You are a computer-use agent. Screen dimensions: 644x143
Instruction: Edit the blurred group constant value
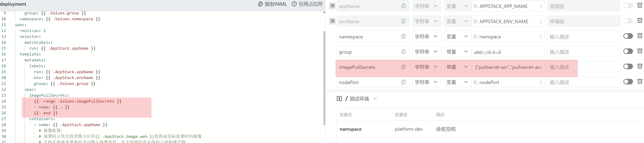point(508,52)
